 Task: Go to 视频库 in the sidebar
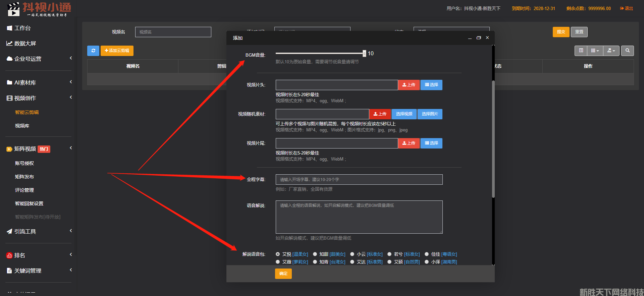pos(22,126)
